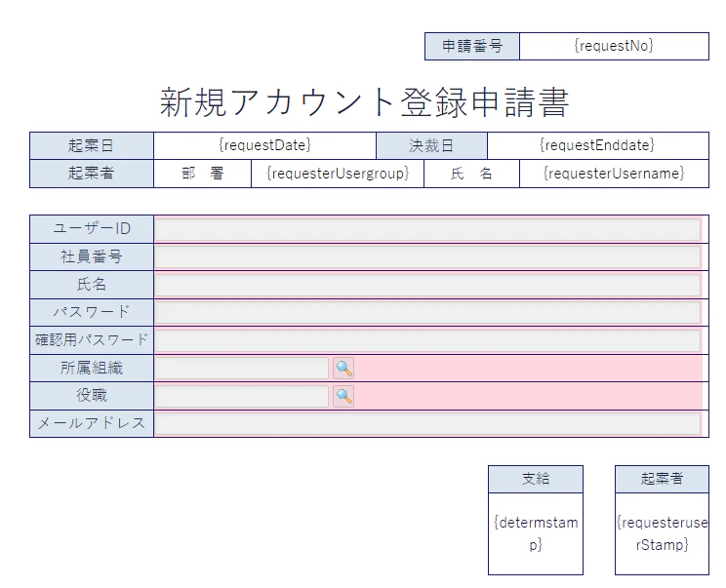Open the 所属組織 search magnifier
Viewport: 726px width, 588px height.
(343, 369)
